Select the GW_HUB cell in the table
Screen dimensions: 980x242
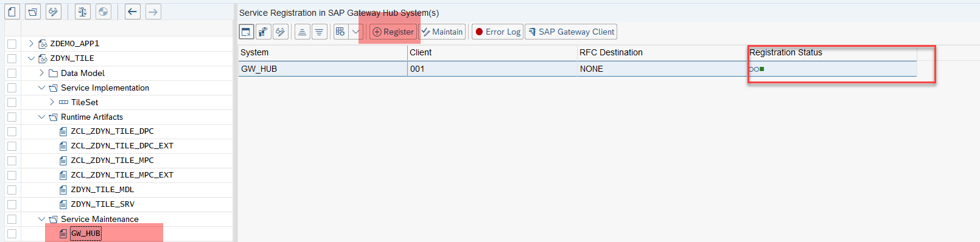pos(323,69)
